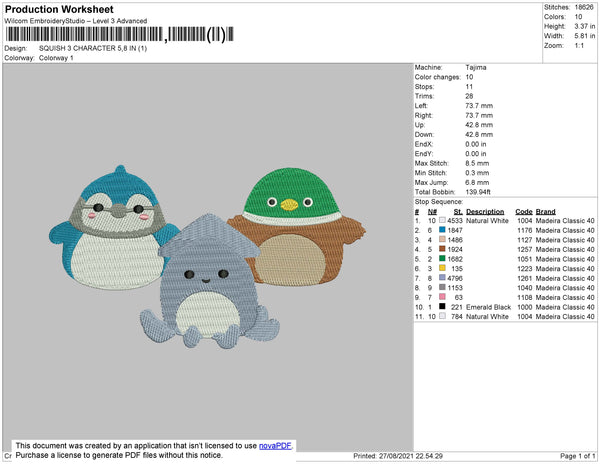Click the Zoom value 1:1
This screenshot has height=464, width=600.
tap(579, 46)
